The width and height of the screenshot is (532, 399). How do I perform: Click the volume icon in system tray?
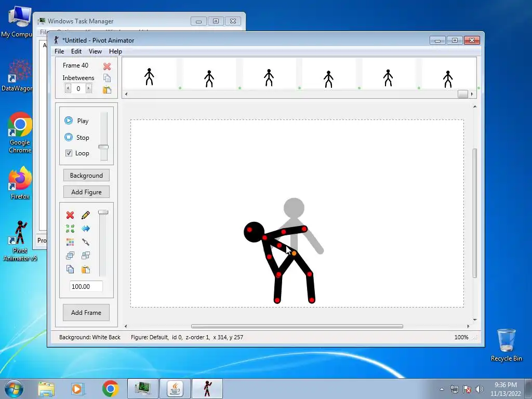(480, 389)
